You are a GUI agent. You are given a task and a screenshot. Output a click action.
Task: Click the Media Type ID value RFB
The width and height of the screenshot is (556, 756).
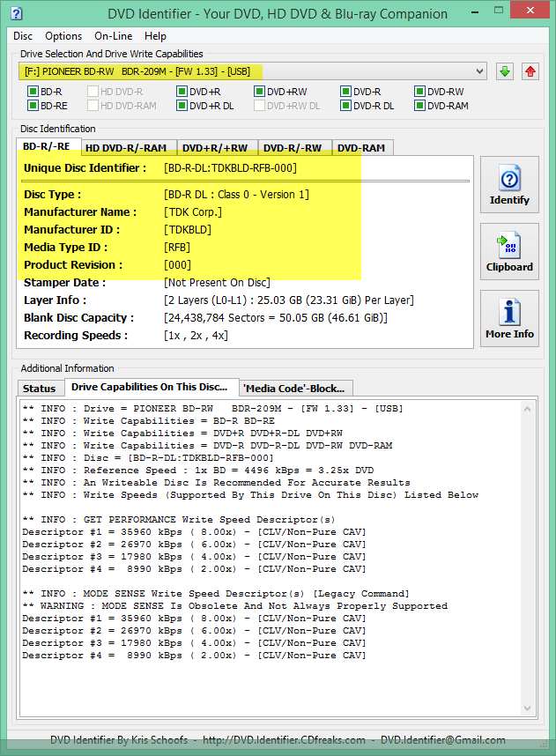pyautogui.click(x=177, y=248)
